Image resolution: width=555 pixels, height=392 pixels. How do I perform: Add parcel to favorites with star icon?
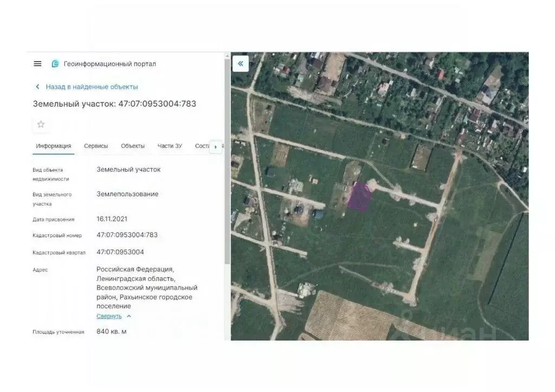(41, 124)
